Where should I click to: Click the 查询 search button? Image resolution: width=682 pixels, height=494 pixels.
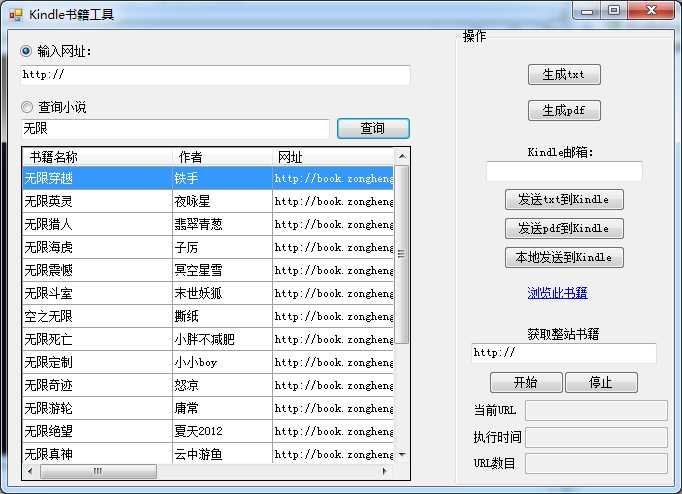pos(373,129)
